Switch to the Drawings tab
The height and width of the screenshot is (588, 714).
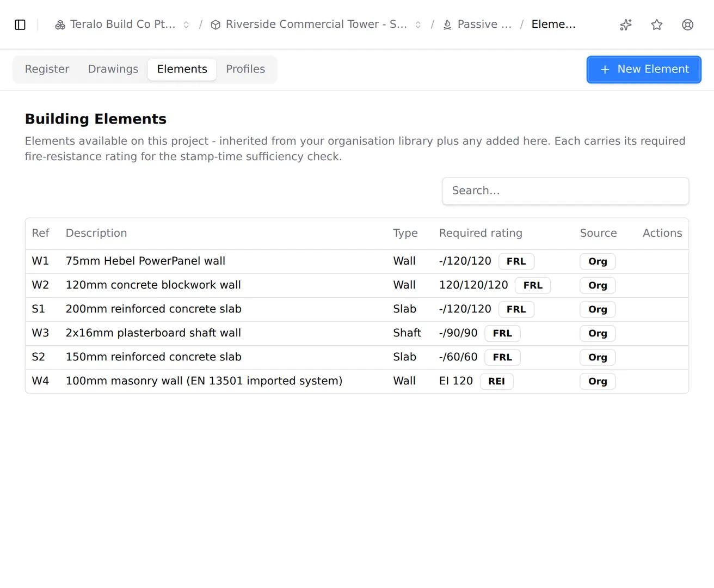click(113, 69)
